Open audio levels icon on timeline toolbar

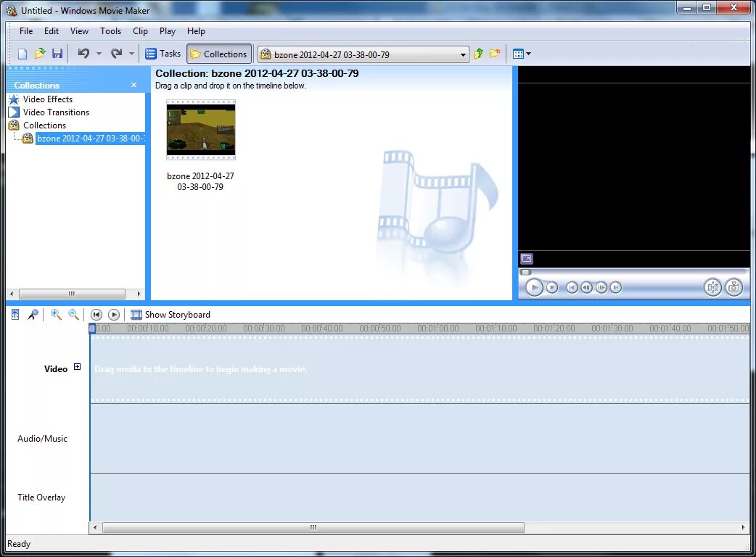pos(15,315)
